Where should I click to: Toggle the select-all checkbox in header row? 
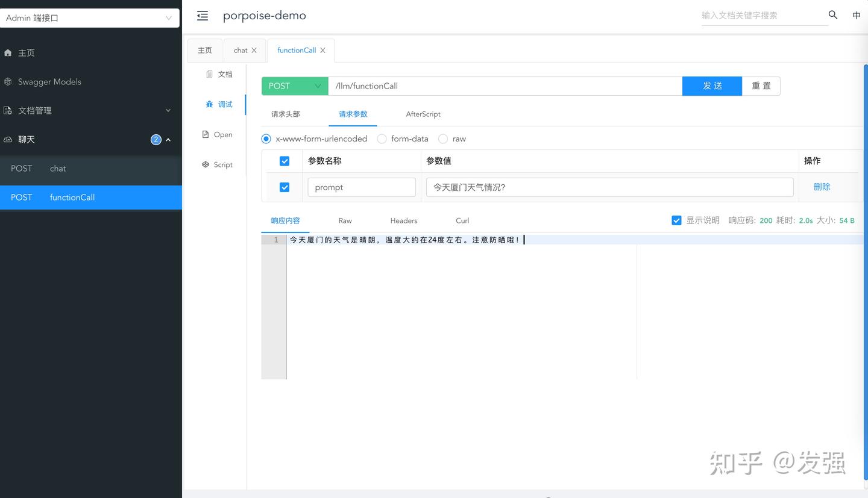click(x=285, y=161)
